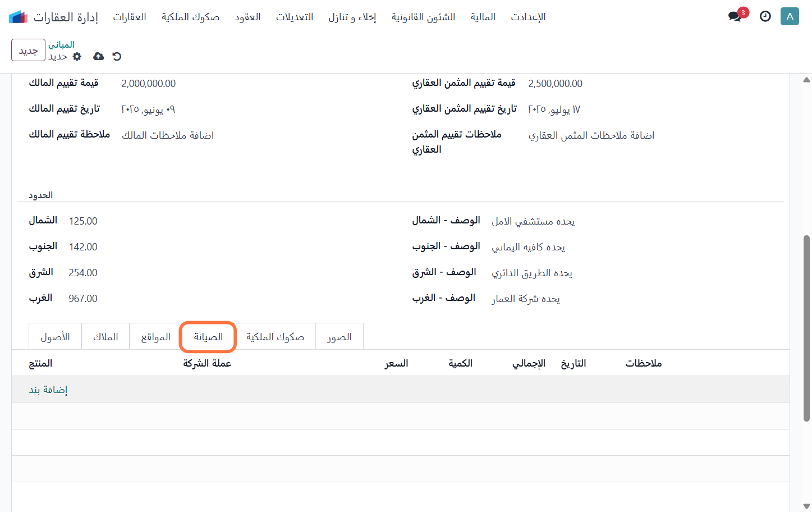Click the gear actions icon beside جديد

[x=77, y=56]
